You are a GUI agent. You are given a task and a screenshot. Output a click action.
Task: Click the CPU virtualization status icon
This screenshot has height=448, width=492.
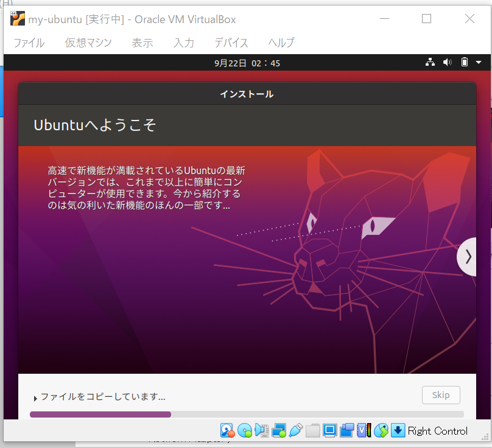(x=364, y=430)
